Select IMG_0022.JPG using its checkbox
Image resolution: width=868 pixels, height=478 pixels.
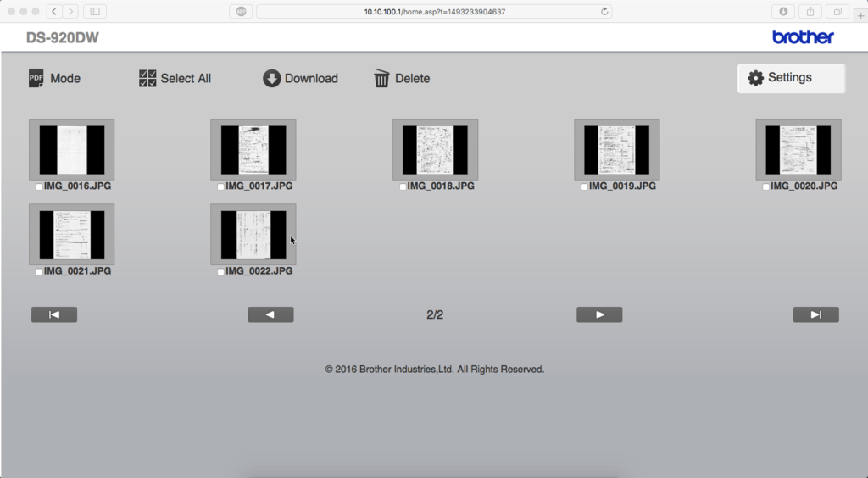pyautogui.click(x=221, y=272)
